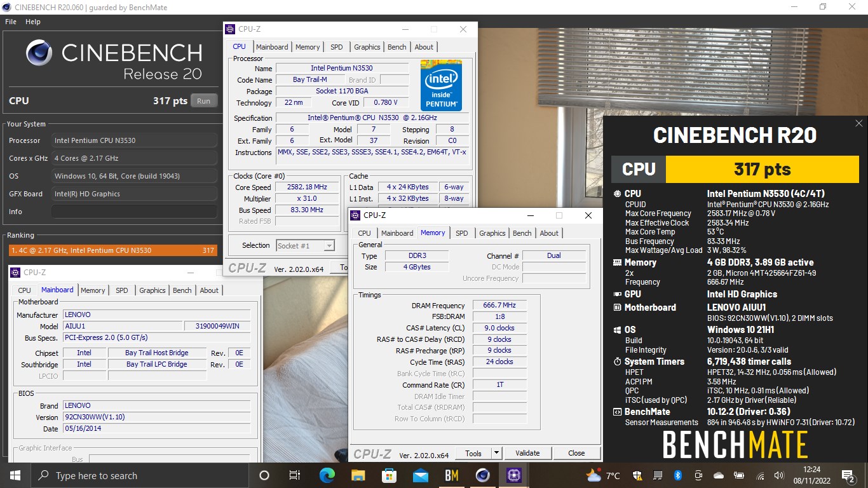Select Memory tab in Mainboard CPU-Z window
Screen dimensions: 868x488
coord(93,290)
